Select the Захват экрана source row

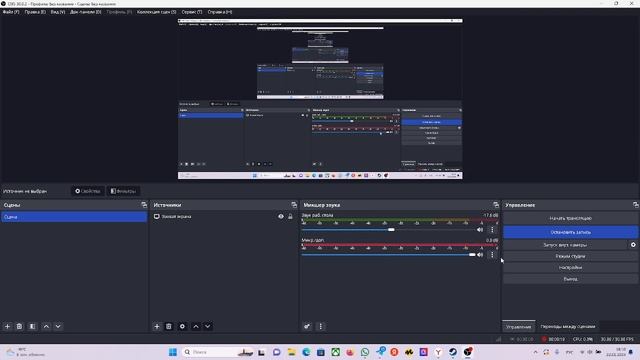pos(223,217)
